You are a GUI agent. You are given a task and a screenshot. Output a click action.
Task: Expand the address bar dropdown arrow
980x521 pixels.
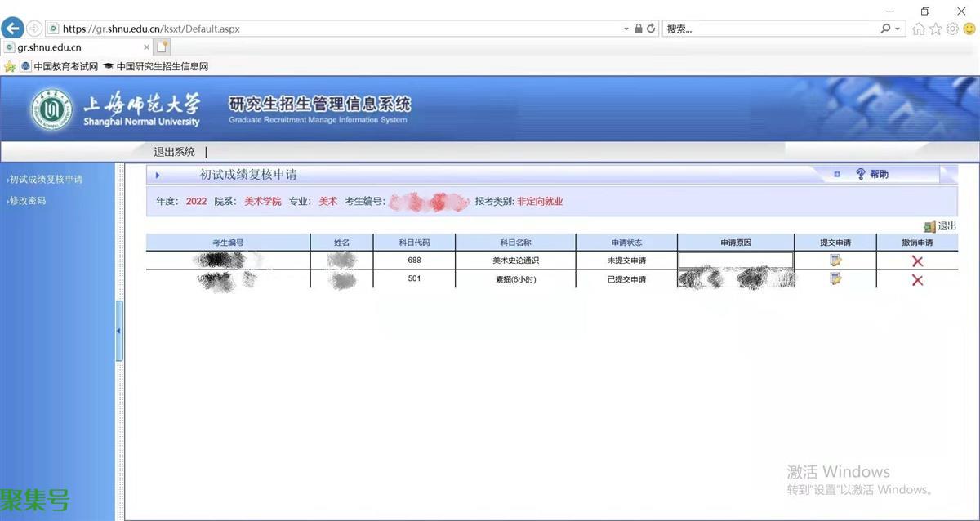(x=626, y=29)
